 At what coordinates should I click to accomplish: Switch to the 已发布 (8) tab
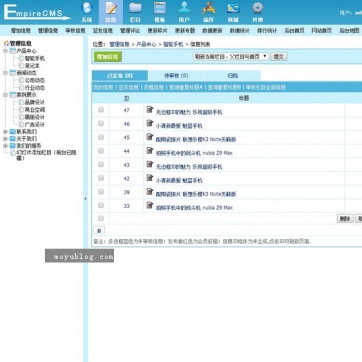click(x=120, y=76)
